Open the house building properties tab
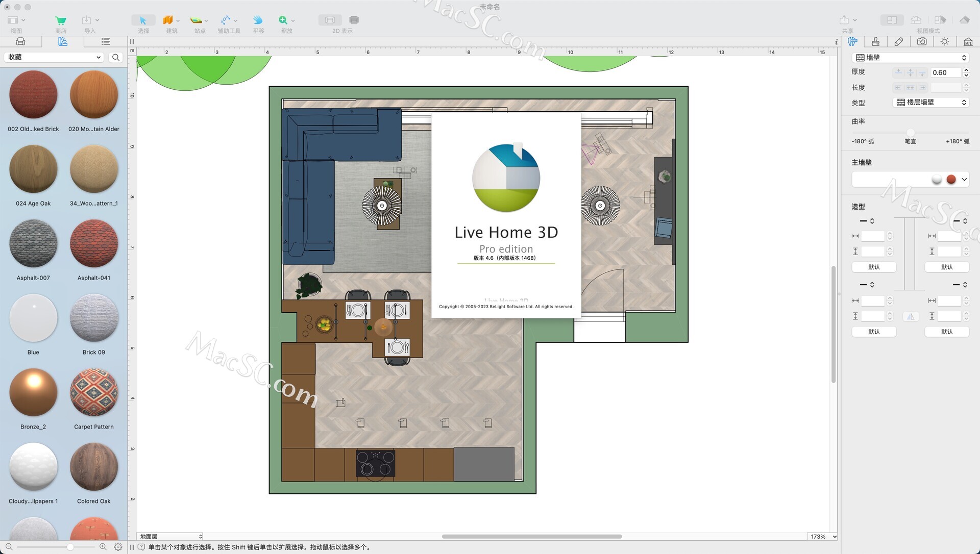The image size is (980, 554). (x=968, y=42)
